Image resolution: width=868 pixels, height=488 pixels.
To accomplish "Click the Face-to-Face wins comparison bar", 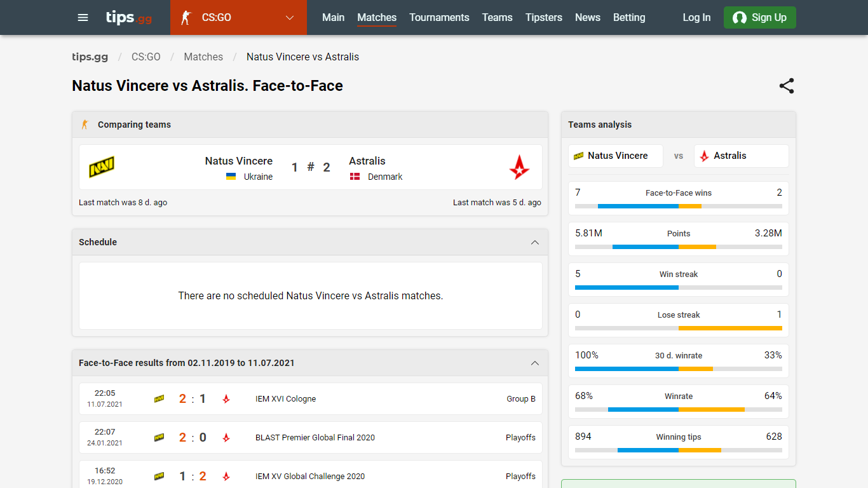I will (x=679, y=206).
